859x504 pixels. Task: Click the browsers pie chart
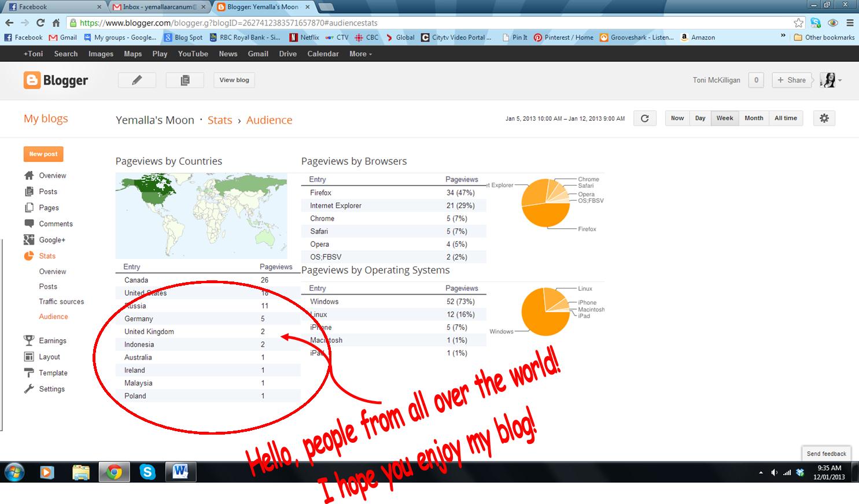point(545,203)
